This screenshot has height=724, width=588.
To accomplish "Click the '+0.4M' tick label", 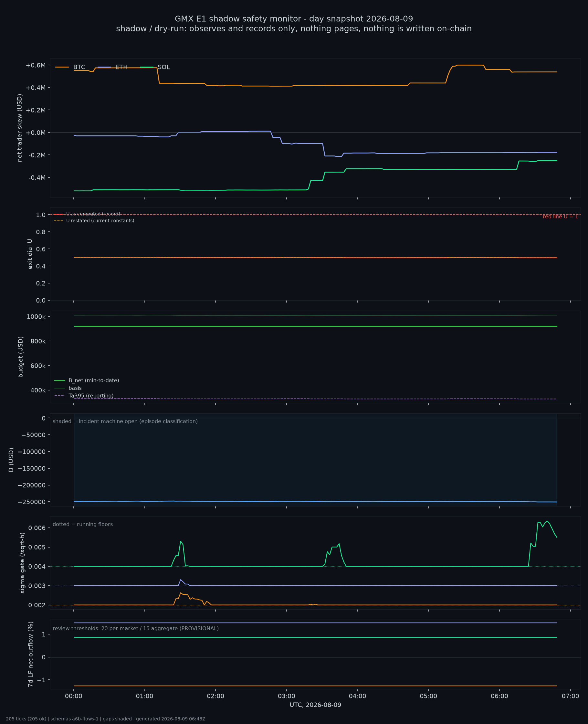I will coord(36,88).
